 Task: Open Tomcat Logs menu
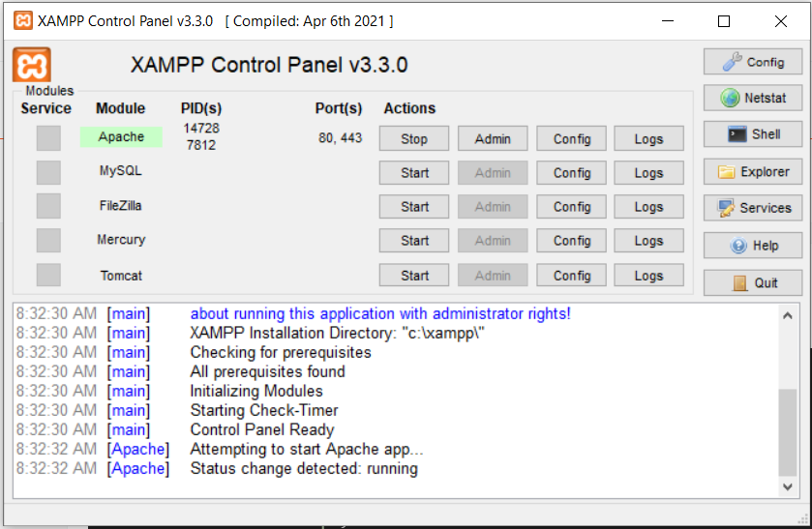648,276
